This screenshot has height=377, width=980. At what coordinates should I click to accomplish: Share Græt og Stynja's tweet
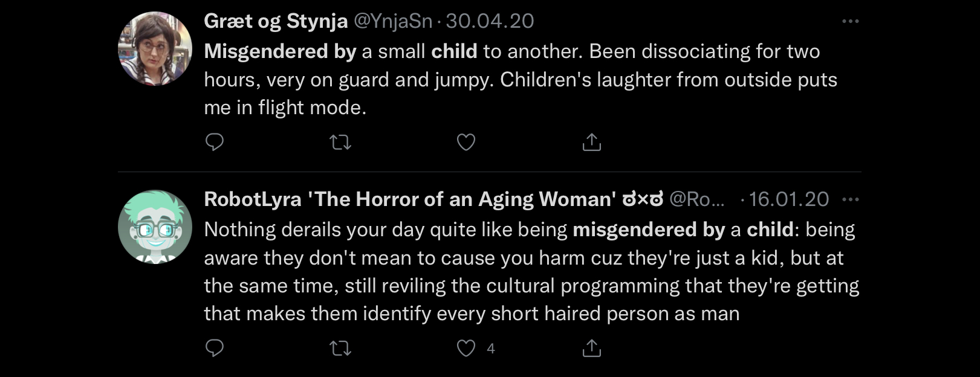591,142
